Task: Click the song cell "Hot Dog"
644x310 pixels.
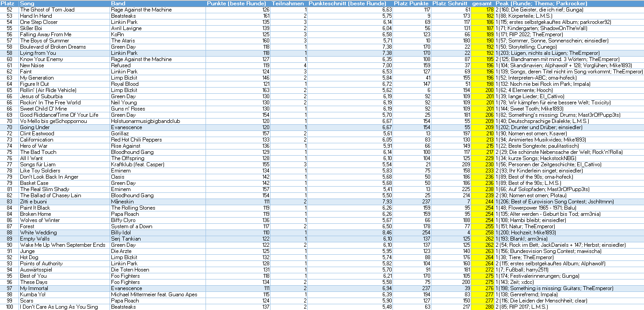Action: [x=65, y=257]
